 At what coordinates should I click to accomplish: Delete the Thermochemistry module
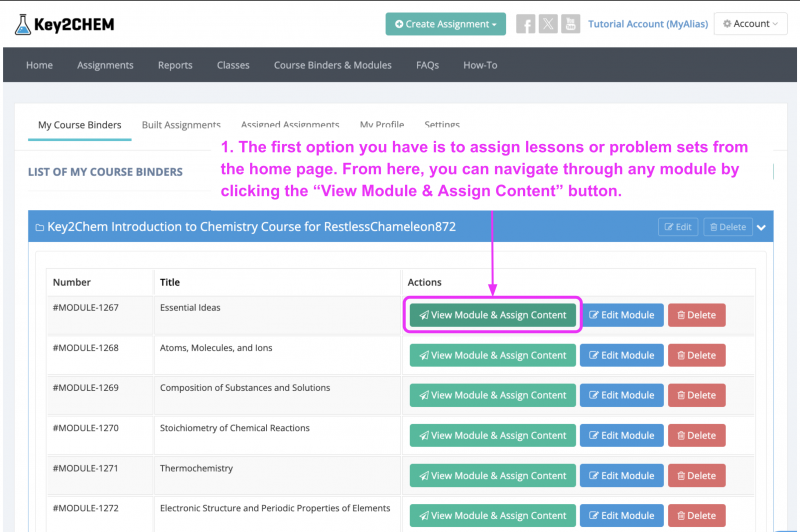click(x=696, y=476)
